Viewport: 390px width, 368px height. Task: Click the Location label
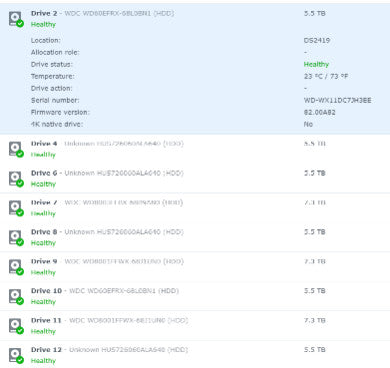[46, 40]
